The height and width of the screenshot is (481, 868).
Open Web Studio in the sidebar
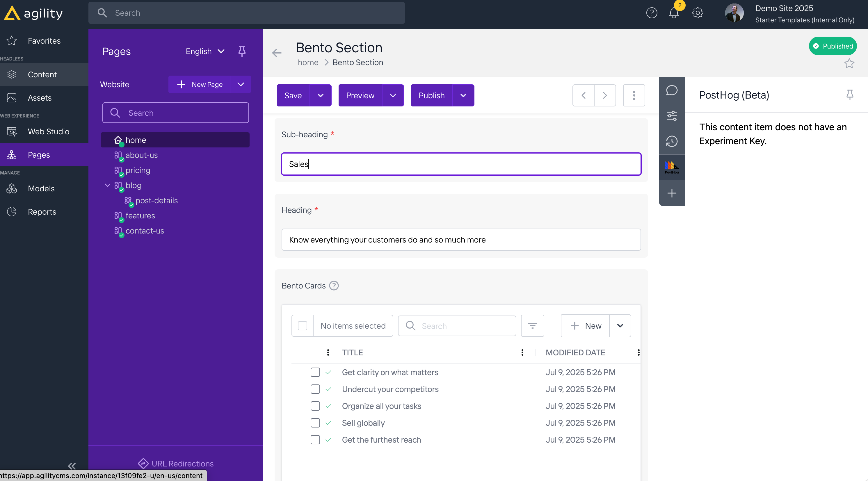(48, 132)
